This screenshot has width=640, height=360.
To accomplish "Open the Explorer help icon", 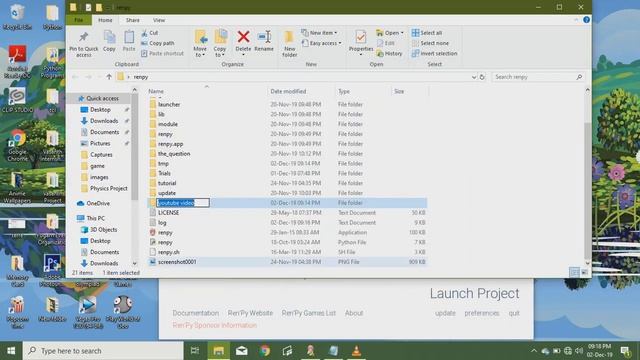I will [587, 20].
